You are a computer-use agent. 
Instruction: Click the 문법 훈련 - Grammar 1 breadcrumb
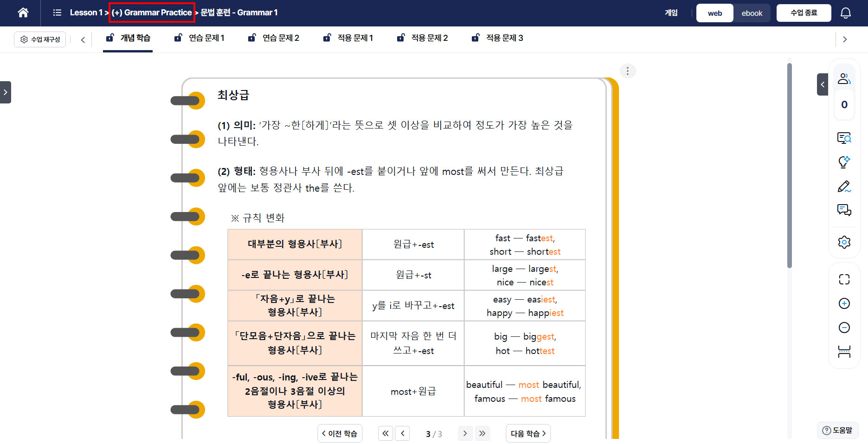point(239,13)
